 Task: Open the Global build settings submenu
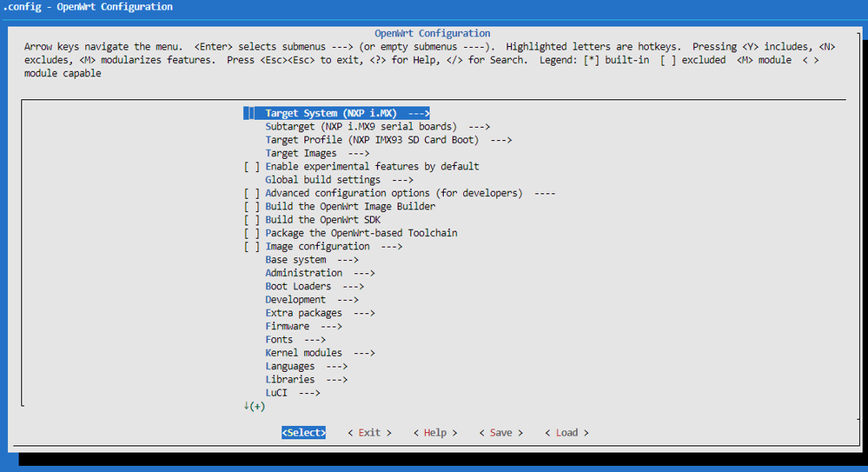click(x=340, y=179)
